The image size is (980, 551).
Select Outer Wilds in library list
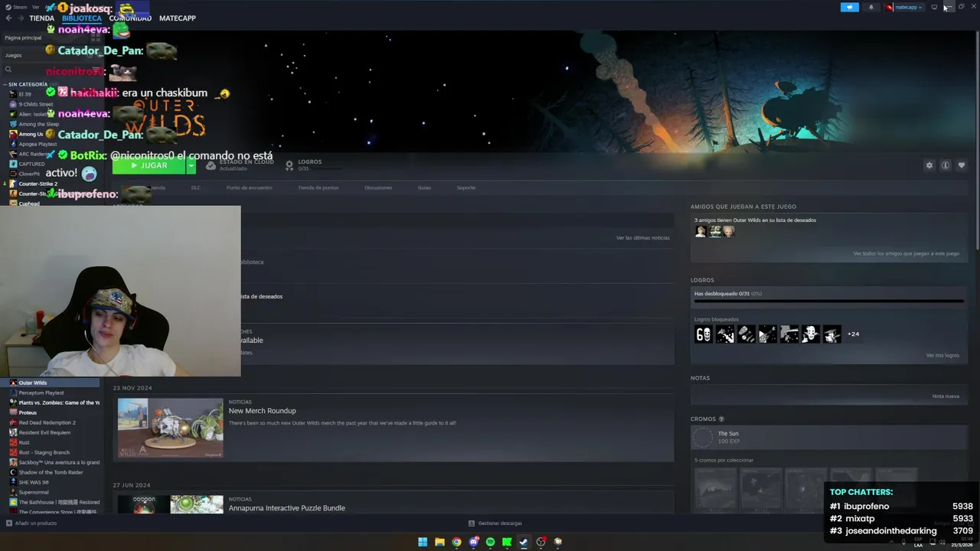point(51,383)
